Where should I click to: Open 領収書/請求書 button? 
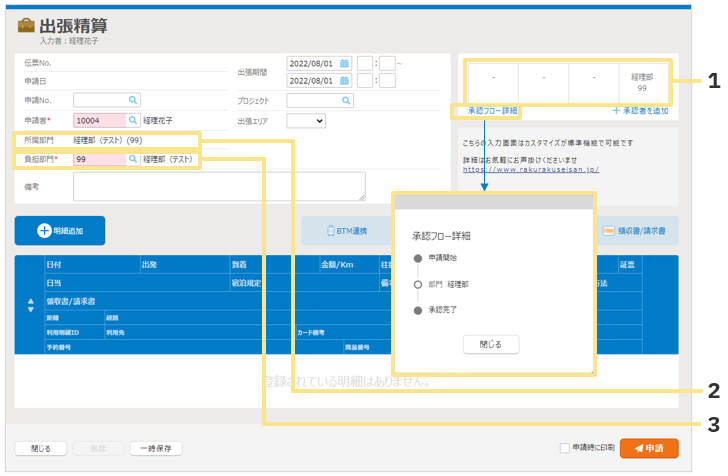635,231
